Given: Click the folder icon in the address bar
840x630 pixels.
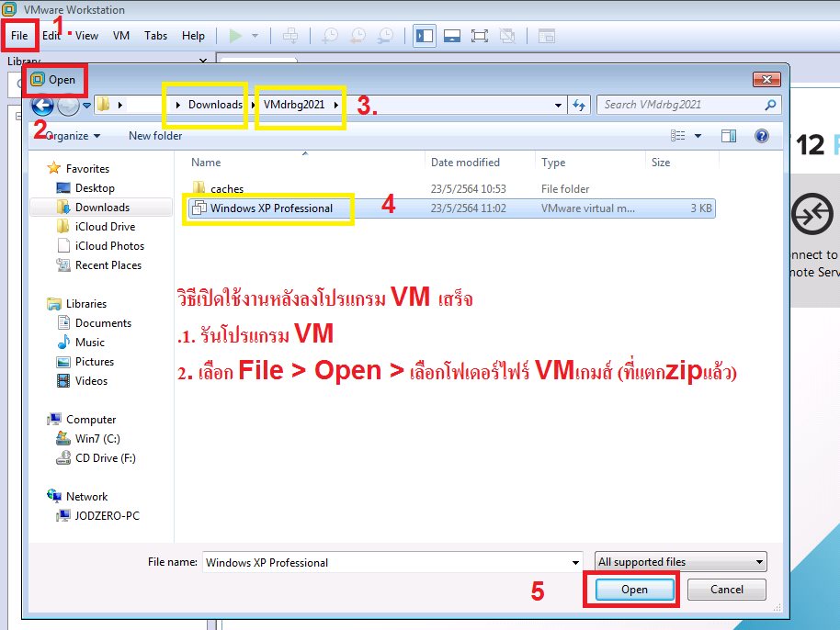Looking at the screenshot, I should tap(104, 105).
